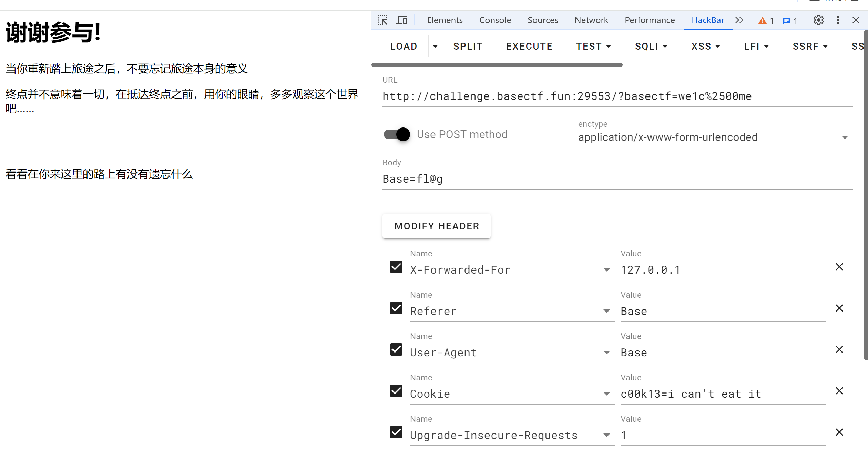Click the blue messages counter icon
This screenshot has height=449, width=868.
(x=790, y=21)
